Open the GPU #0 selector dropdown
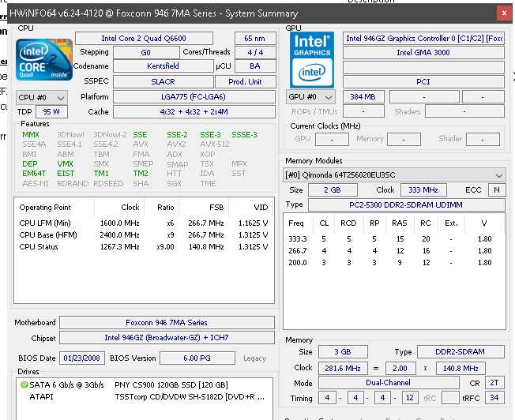Image resolution: width=515 pixels, height=420 pixels. [x=310, y=97]
